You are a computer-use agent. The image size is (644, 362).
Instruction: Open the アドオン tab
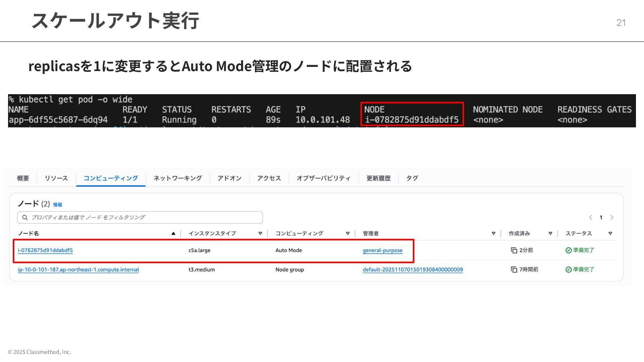[x=229, y=178]
